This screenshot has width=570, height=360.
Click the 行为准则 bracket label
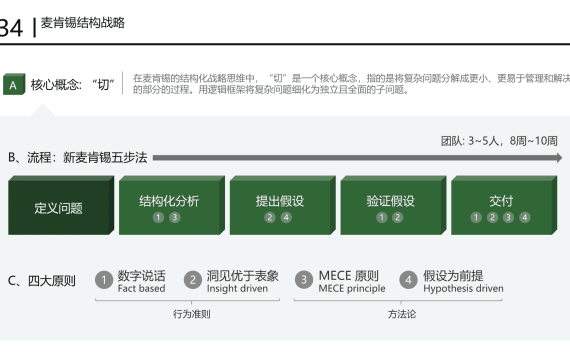192,314
